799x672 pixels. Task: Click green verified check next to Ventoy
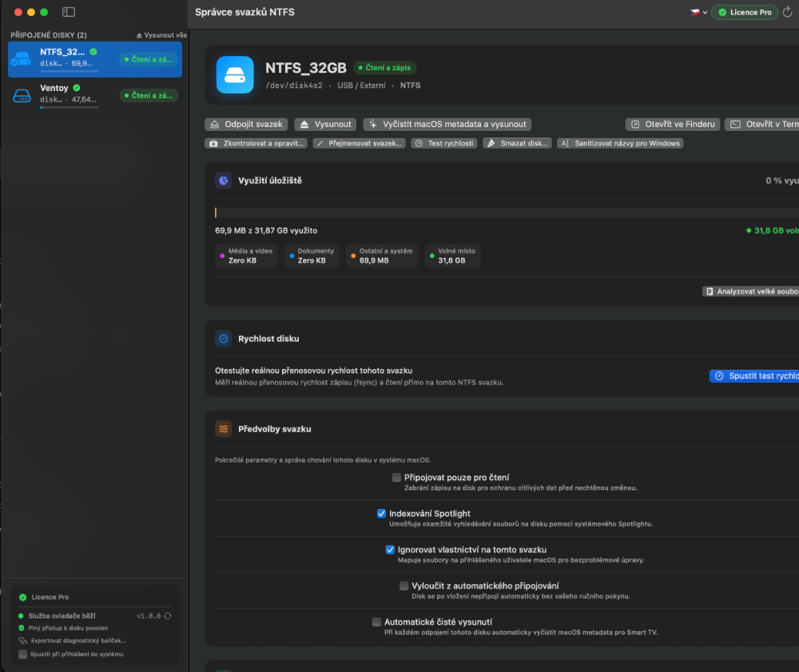[x=77, y=88]
